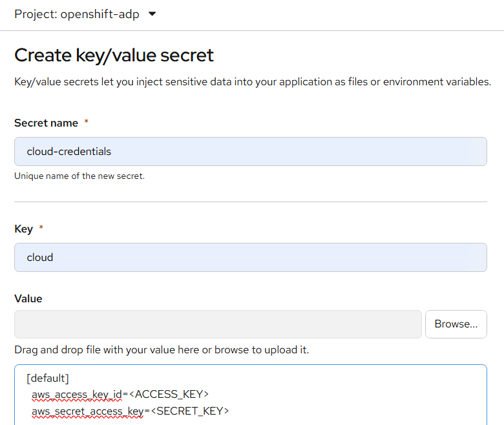Screen dimensions: 504x425
Task: Click the Drag and drop file hint text
Action: pyautogui.click(x=162, y=350)
